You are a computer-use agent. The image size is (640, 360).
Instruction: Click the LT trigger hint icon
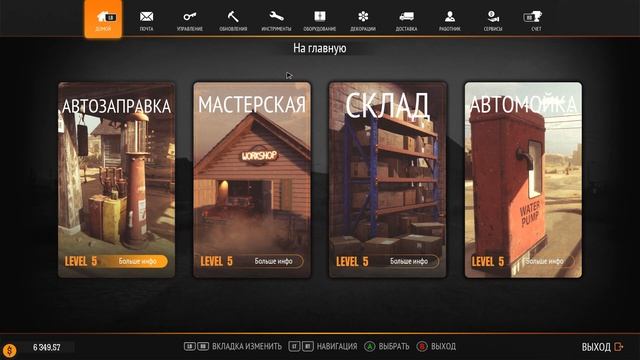(294, 347)
